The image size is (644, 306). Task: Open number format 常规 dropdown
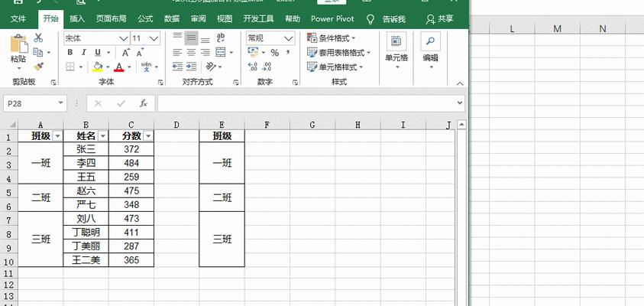pyautogui.click(x=290, y=39)
